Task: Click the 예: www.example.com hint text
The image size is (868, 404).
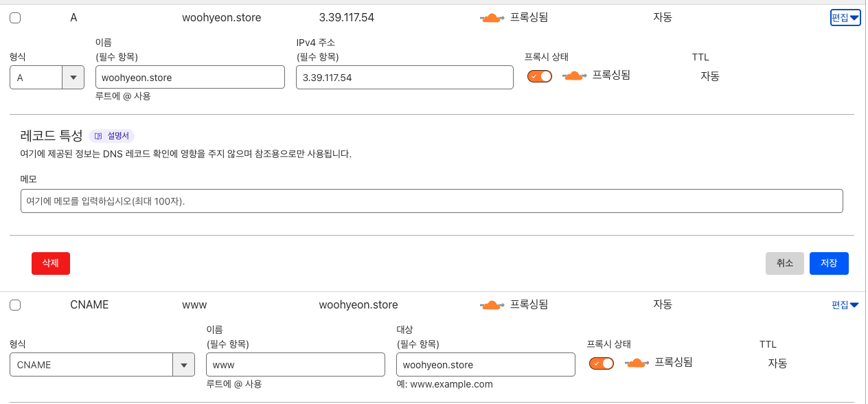Action: [x=444, y=384]
